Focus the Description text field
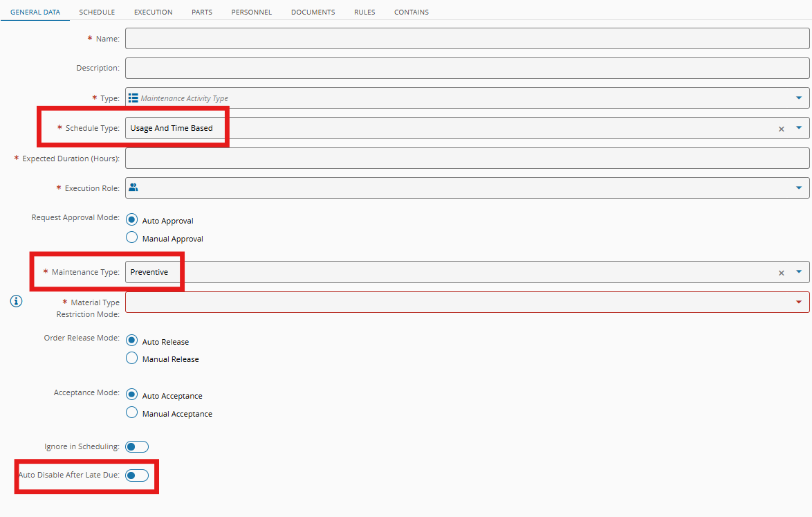This screenshot has height=517, width=812. click(x=467, y=68)
